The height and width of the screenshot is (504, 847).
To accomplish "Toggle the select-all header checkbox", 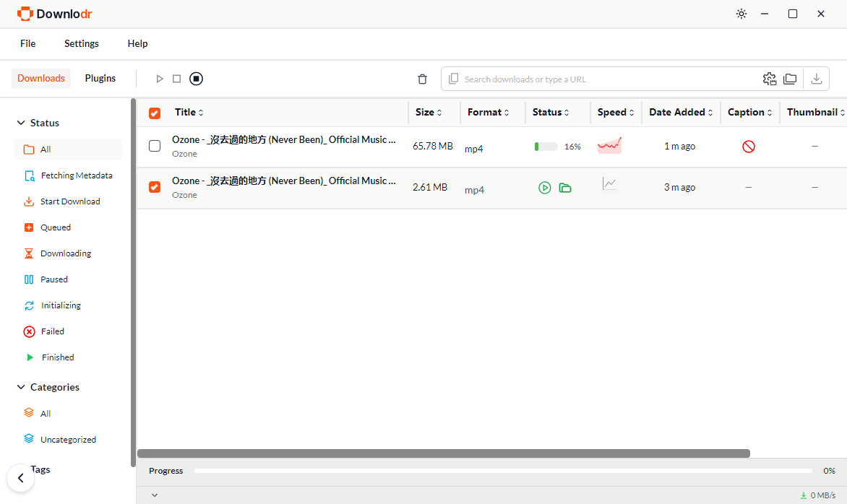I will (x=155, y=113).
